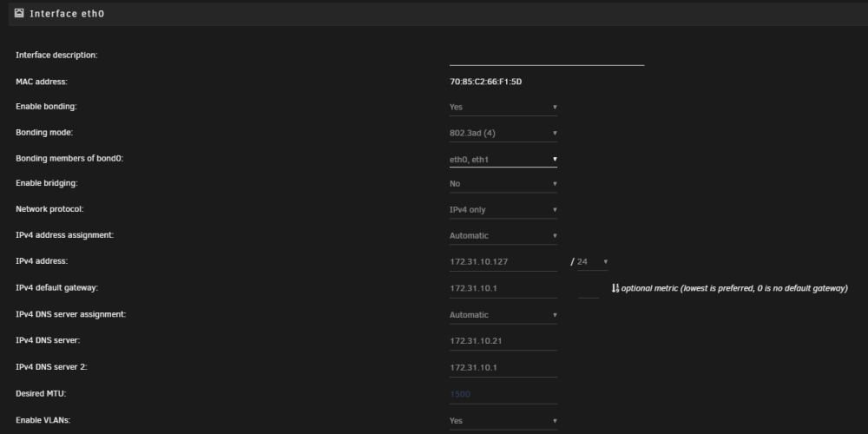
Task: Click the Bonding members of bond0 label
Action: tap(69, 159)
